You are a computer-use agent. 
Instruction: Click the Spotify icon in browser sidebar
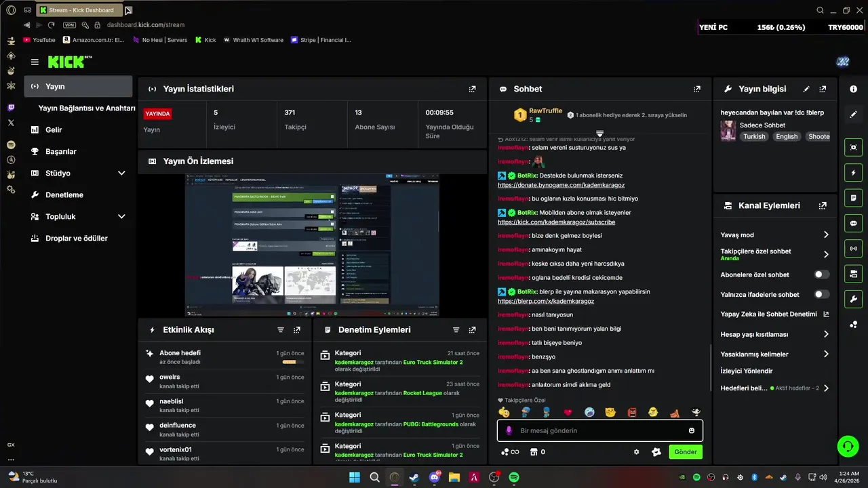point(11,145)
